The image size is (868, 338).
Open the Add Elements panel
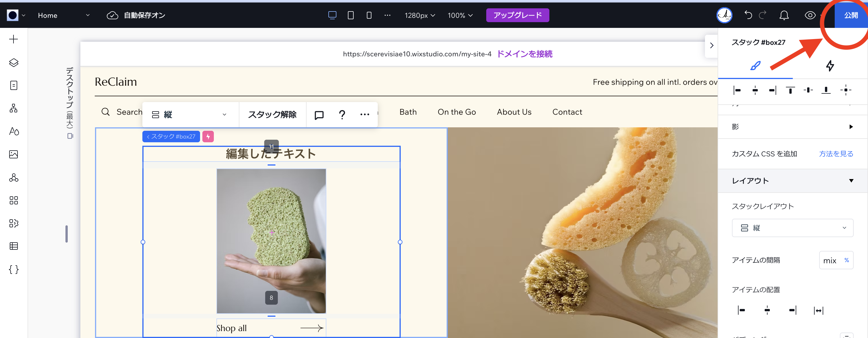tap(13, 39)
